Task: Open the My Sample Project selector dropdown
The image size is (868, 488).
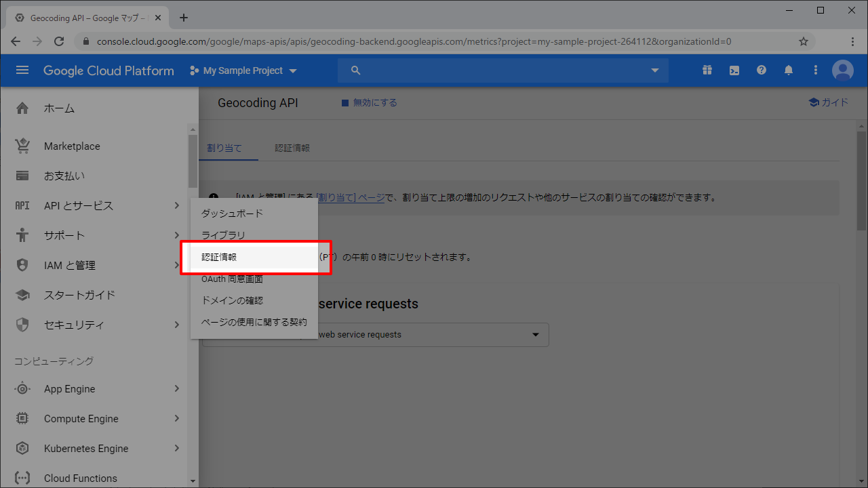Action: point(243,70)
